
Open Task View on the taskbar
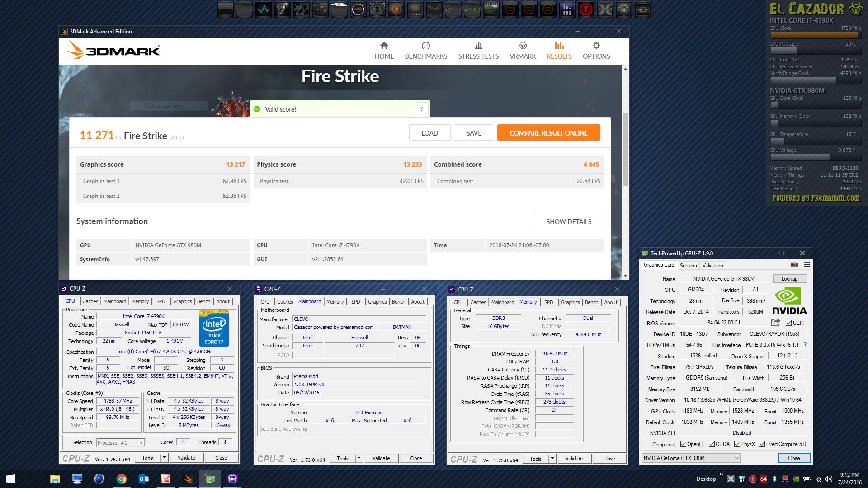[x=33, y=479]
